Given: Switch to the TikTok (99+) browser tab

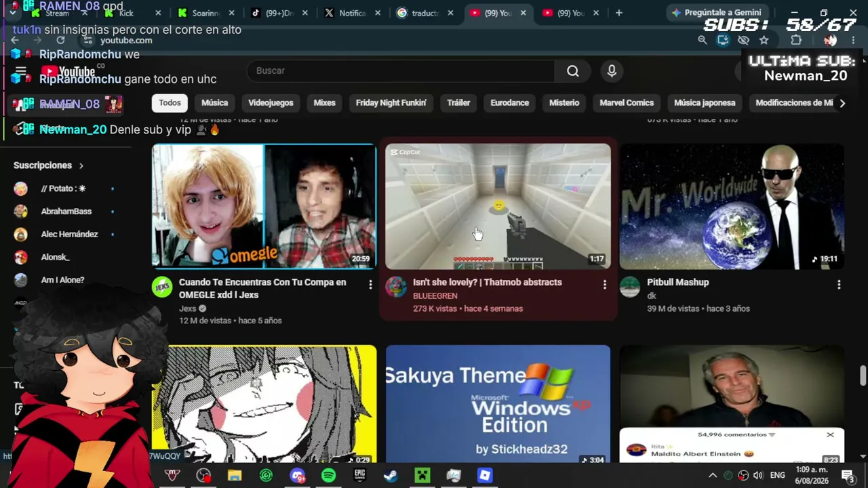Looking at the screenshot, I should [278, 13].
